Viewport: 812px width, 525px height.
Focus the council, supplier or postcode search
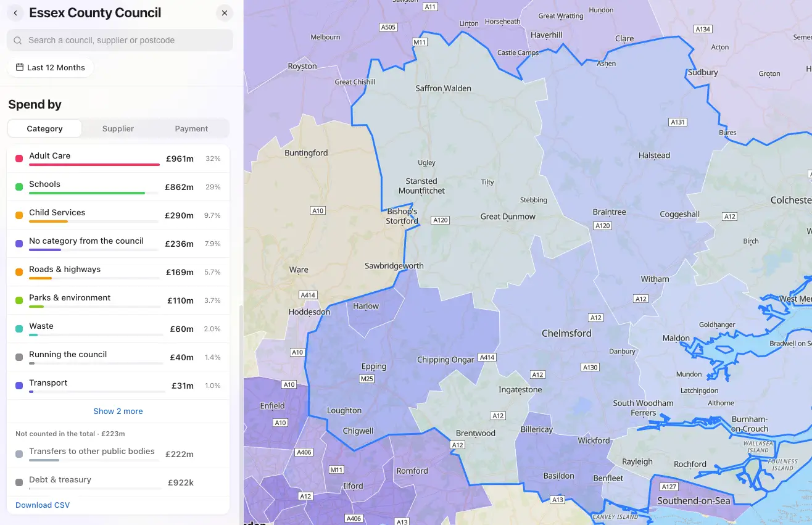click(x=120, y=40)
